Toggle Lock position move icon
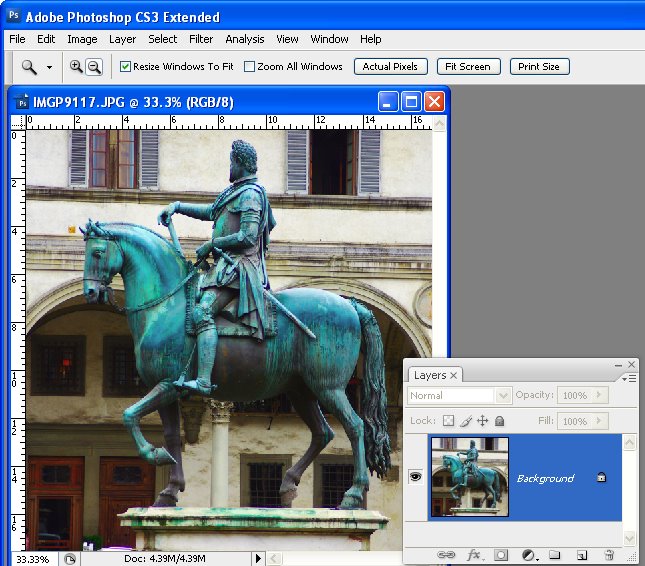 click(483, 421)
